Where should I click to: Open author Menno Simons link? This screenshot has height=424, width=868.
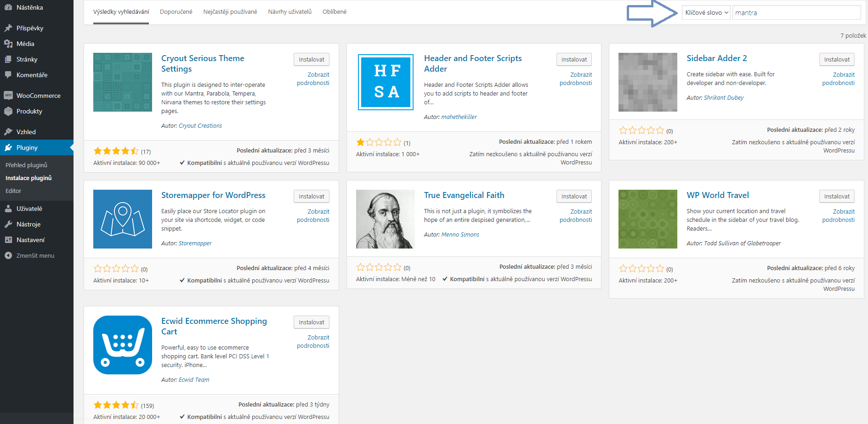[x=460, y=235]
